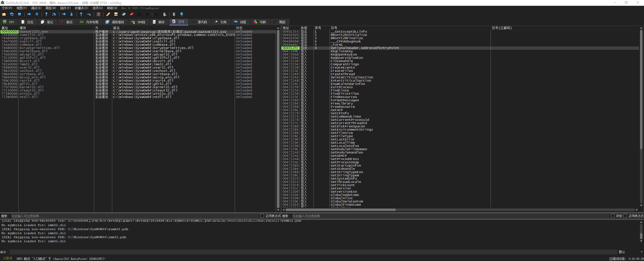
Task: Click the step into icon
Action: (46, 14)
